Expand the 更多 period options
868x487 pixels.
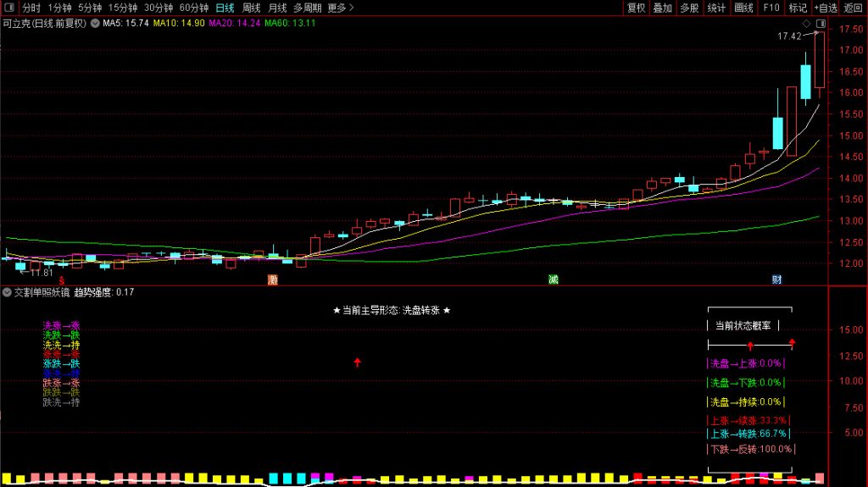pyautogui.click(x=340, y=8)
